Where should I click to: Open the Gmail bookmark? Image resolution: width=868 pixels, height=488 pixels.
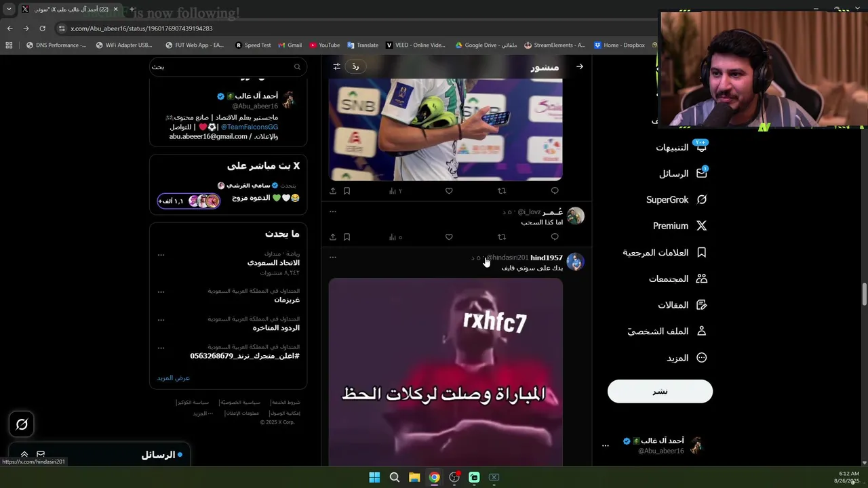pos(290,45)
